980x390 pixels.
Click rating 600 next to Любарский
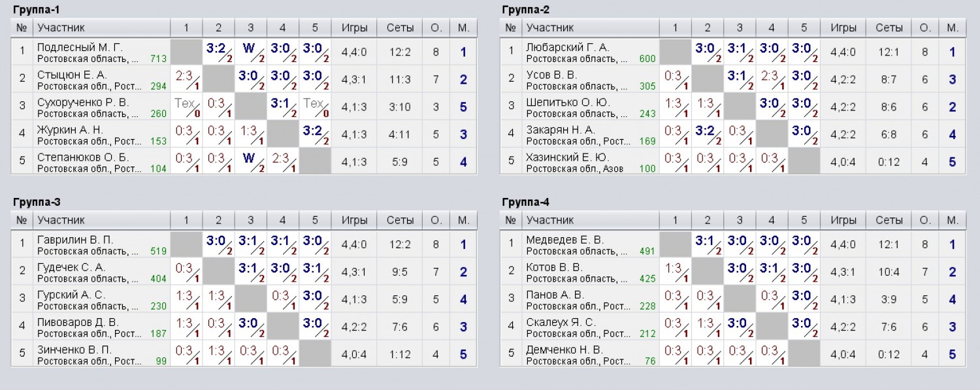pyautogui.click(x=647, y=59)
